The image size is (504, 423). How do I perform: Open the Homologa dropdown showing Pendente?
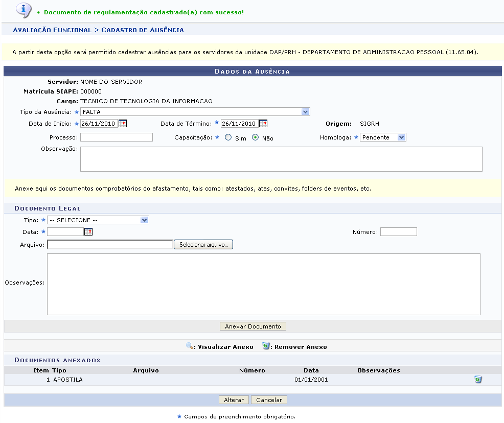383,137
